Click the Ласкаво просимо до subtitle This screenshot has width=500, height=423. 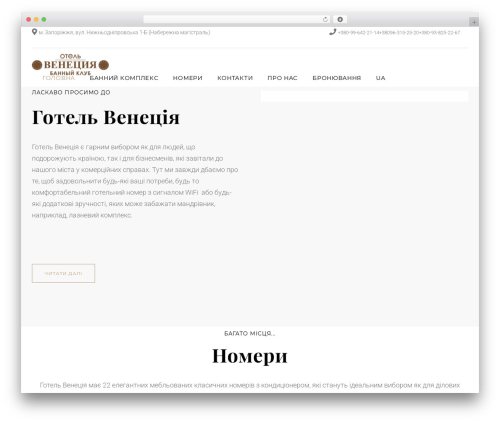click(71, 92)
